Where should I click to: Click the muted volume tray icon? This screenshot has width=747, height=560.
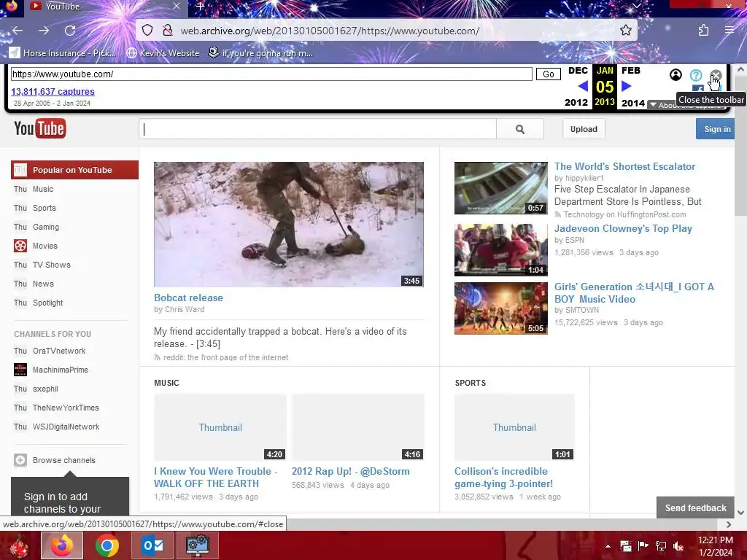point(678,545)
